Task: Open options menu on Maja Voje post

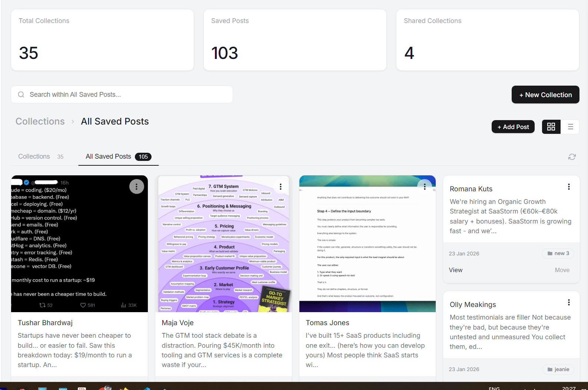Action: [280, 186]
